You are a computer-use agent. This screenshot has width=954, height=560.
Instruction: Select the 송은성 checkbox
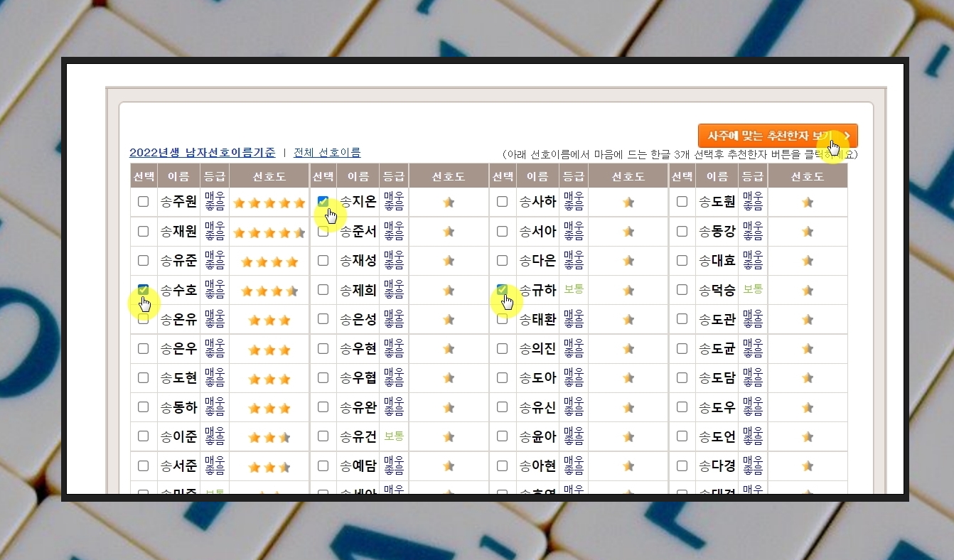point(323,319)
